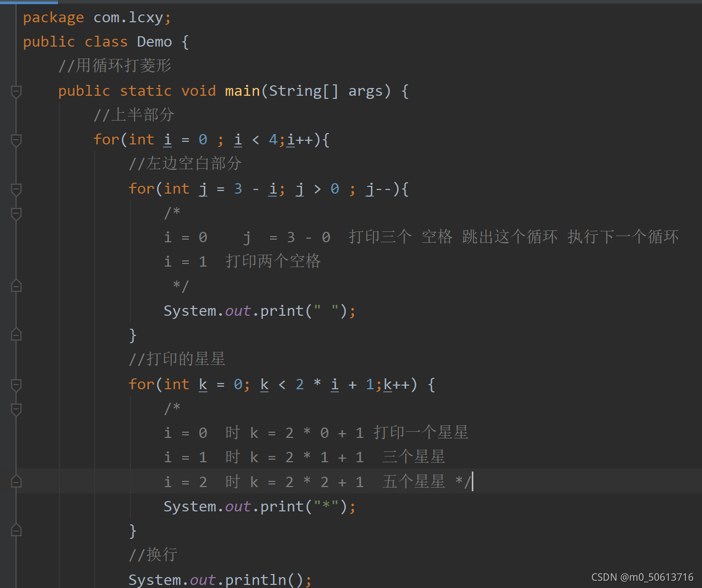Viewport: 702px width, 588px height.
Task: Click 'System.out.print("*");' statement
Action: 260,507
